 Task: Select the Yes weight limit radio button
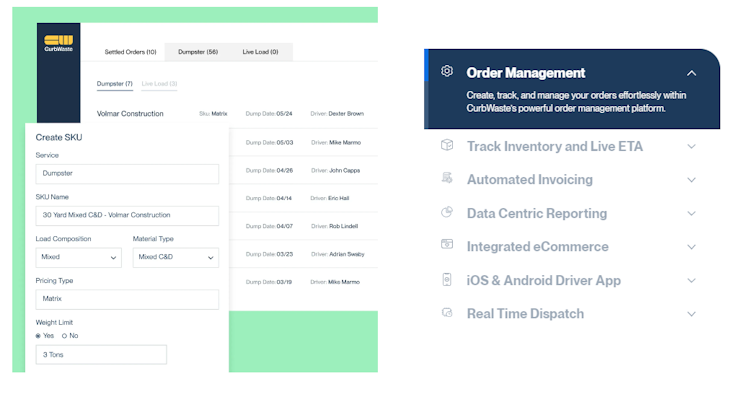coord(38,336)
